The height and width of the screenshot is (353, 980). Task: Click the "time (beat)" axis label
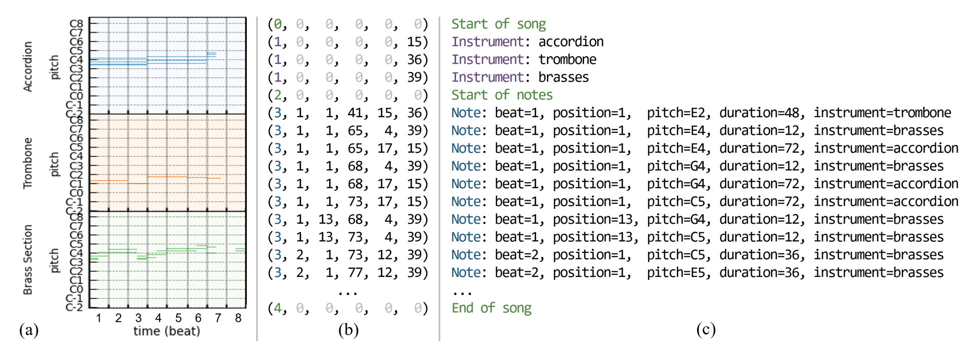(167, 331)
